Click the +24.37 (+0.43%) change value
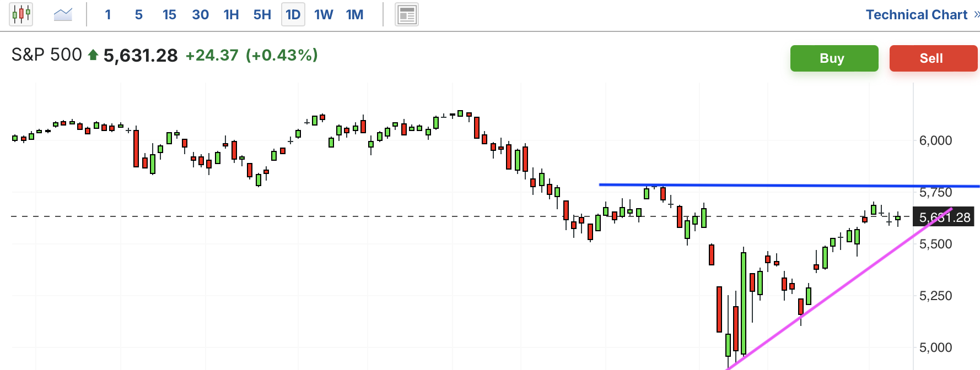This screenshot has height=370, width=980. [x=251, y=55]
